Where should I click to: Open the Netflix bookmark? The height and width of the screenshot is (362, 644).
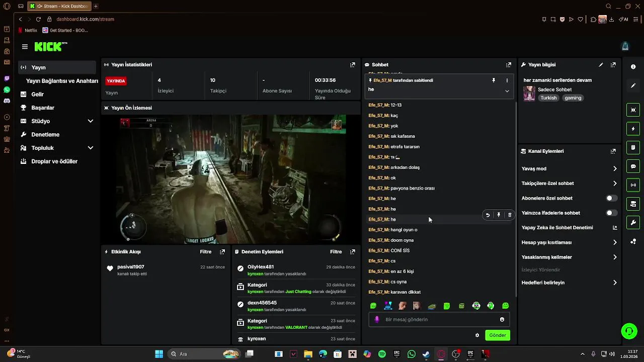27,30
